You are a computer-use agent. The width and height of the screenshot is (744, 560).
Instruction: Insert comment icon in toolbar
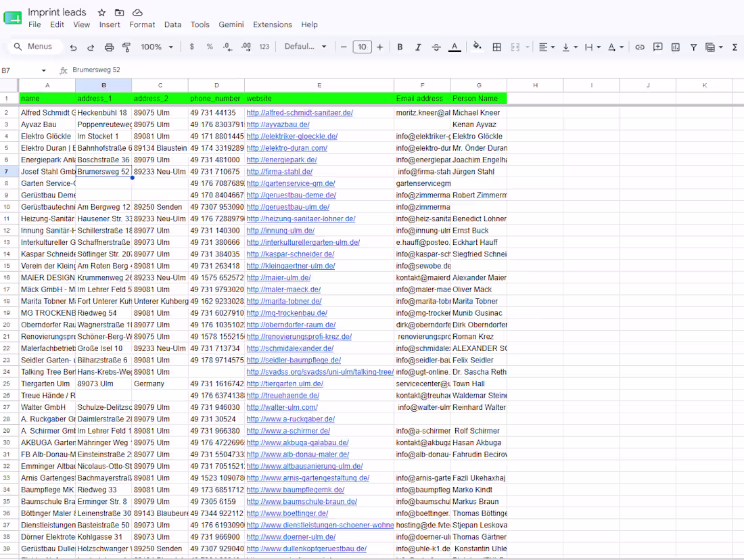[657, 47]
